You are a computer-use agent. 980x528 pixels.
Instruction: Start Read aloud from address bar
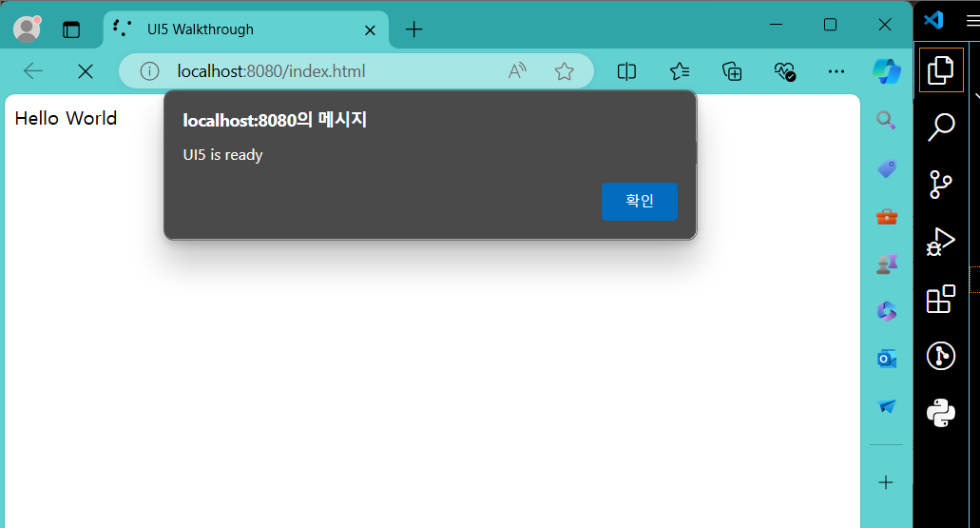click(517, 71)
